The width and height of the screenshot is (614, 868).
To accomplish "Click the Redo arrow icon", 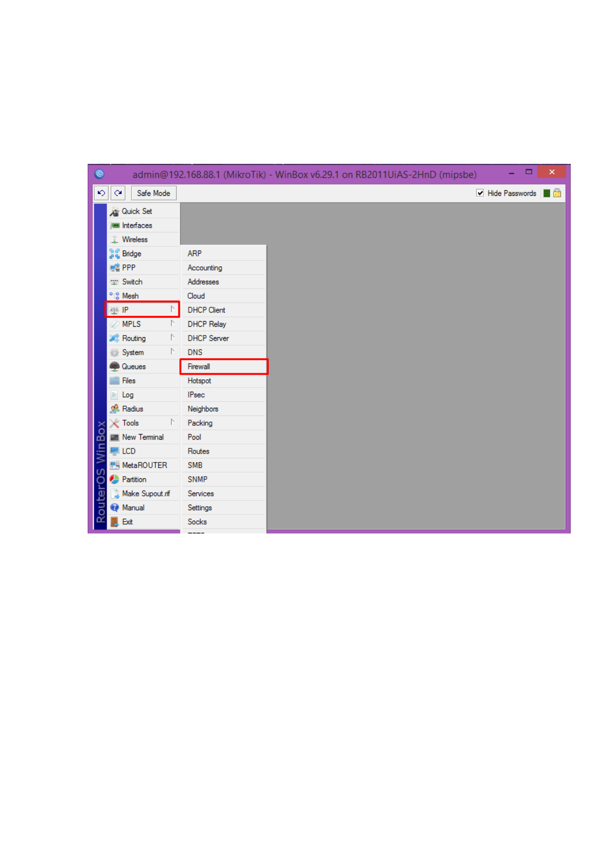I will (x=118, y=193).
